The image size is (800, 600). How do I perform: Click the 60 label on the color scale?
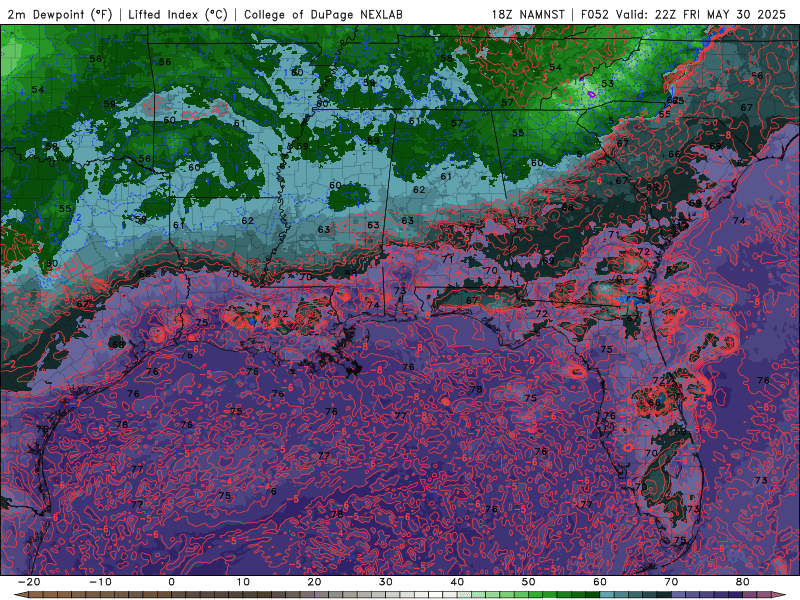pos(600,582)
